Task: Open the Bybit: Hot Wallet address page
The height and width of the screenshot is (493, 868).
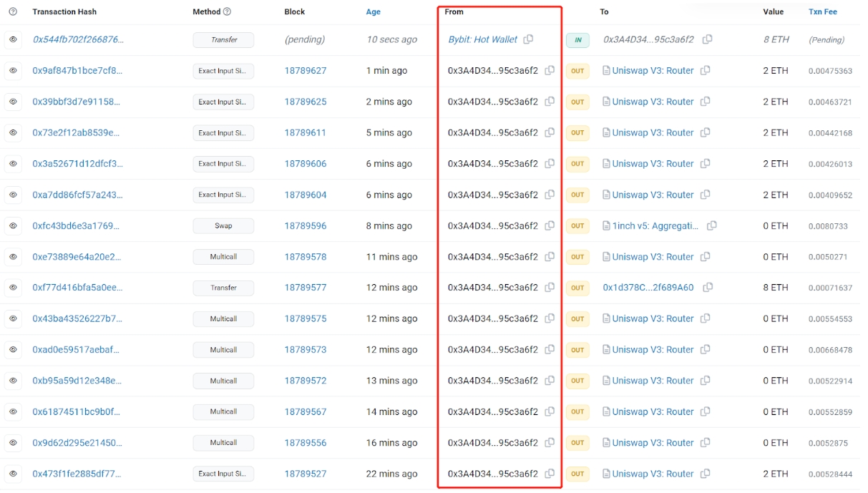Action: (x=483, y=40)
